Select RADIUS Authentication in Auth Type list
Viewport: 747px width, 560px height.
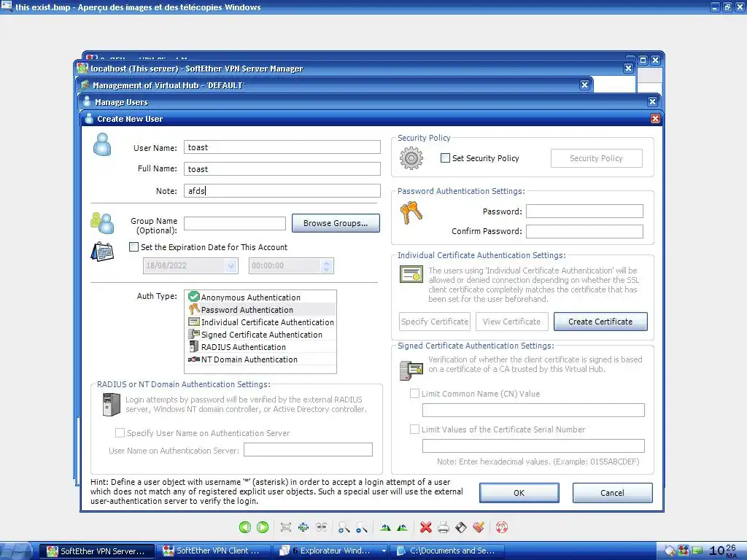coord(260,346)
